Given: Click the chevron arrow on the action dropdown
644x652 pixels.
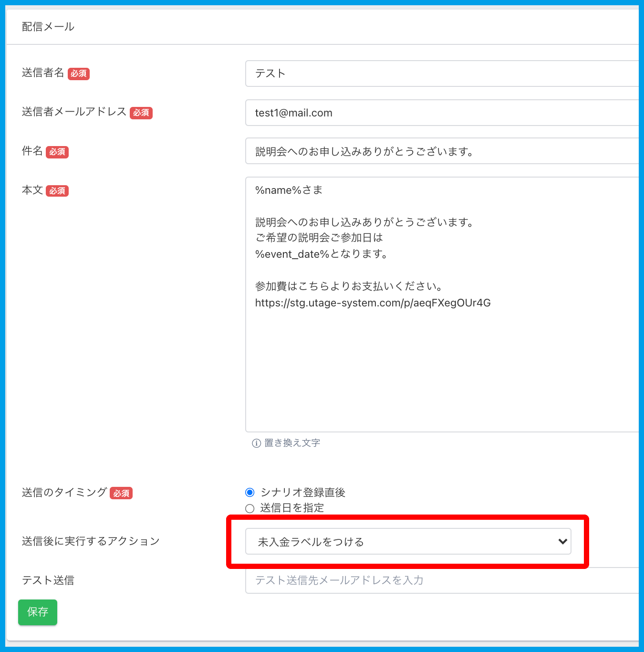Looking at the screenshot, I should (562, 542).
